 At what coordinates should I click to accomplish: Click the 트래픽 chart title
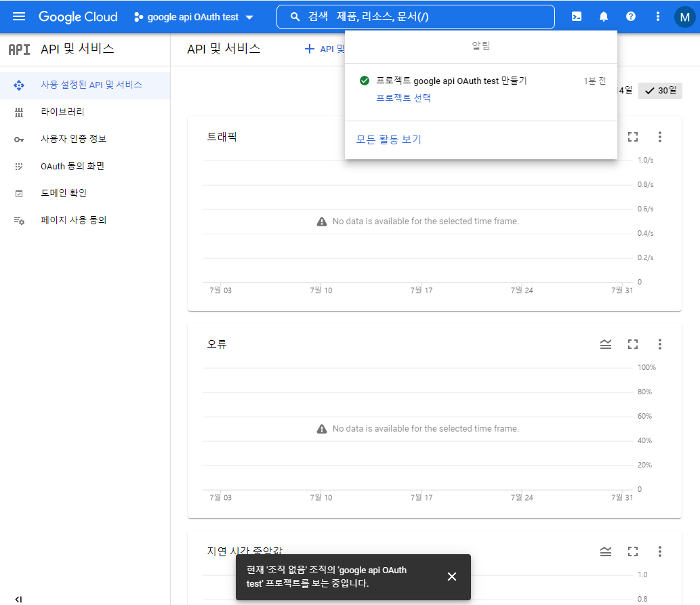[x=222, y=137]
